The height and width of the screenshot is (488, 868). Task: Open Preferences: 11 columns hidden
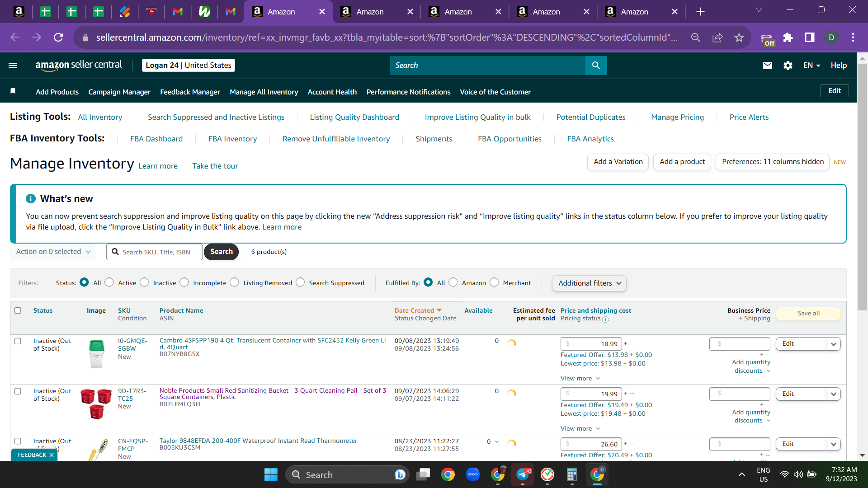(x=773, y=162)
